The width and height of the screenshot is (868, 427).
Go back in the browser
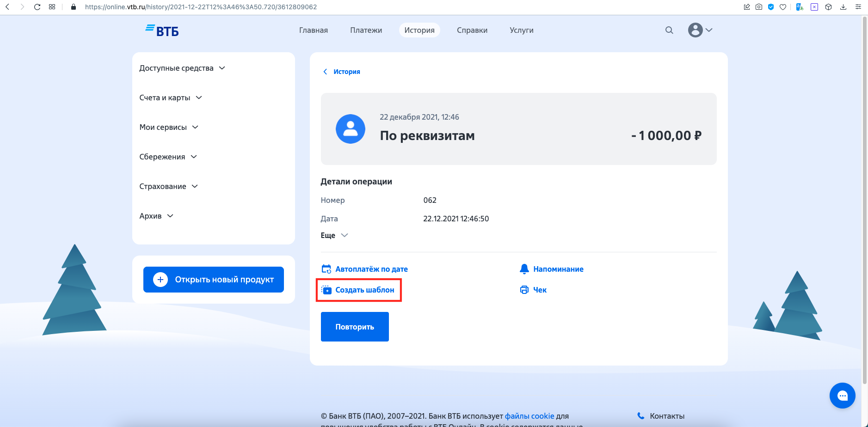coord(7,7)
